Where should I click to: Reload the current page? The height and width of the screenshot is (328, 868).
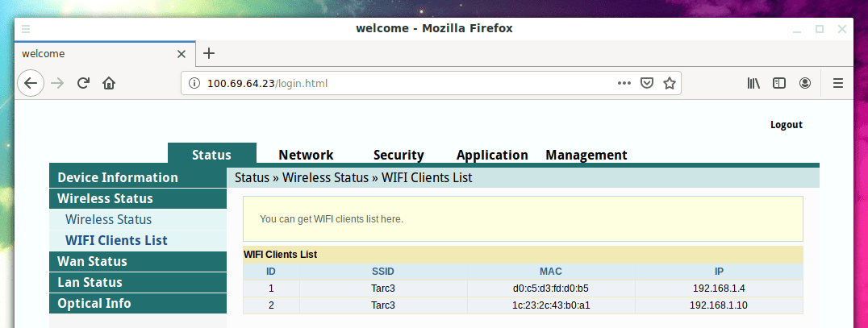(83, 83)
